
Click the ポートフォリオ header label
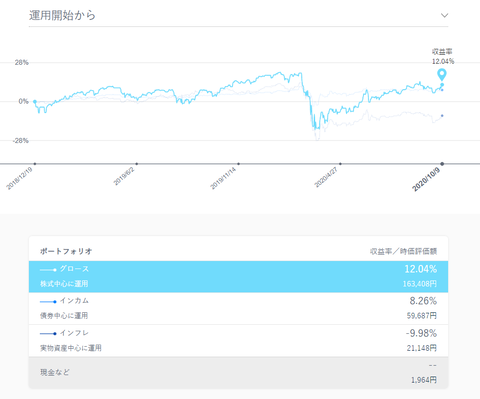click(66, 251)
